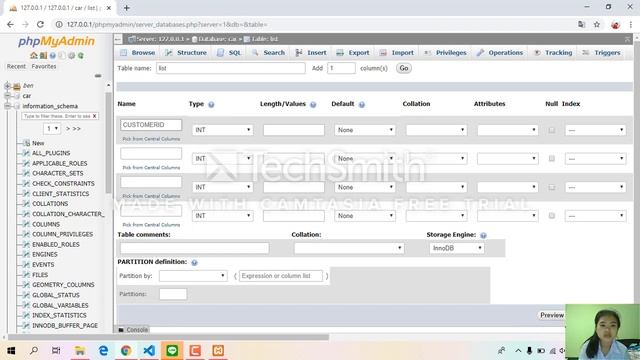Viewport: 640px width, 360px height.
Task: Open Attributes dropdown for CUSTOMERID
Action: [507, 130]
